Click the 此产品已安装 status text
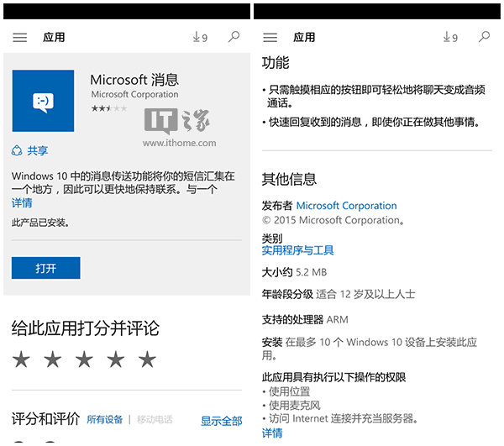The image size is (504, 446). click(x=40, y=223)
